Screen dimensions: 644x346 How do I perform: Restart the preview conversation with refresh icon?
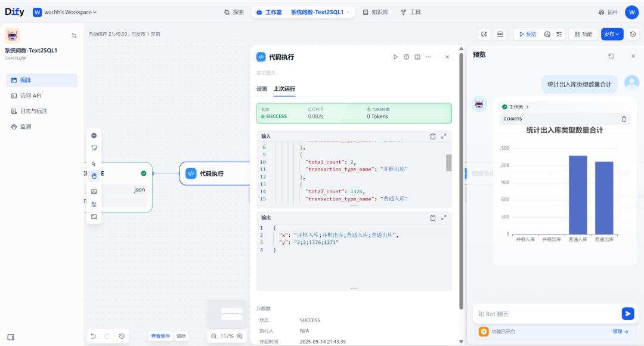(611, 56)
